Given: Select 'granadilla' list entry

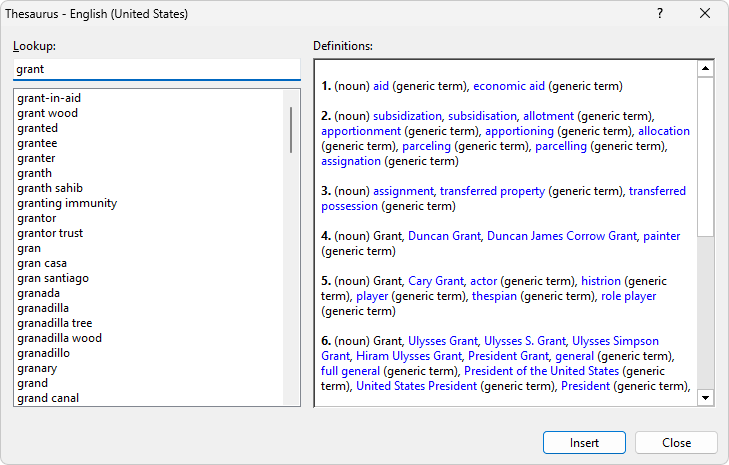Looking at the screenshot, I should (x=149, y=308).
